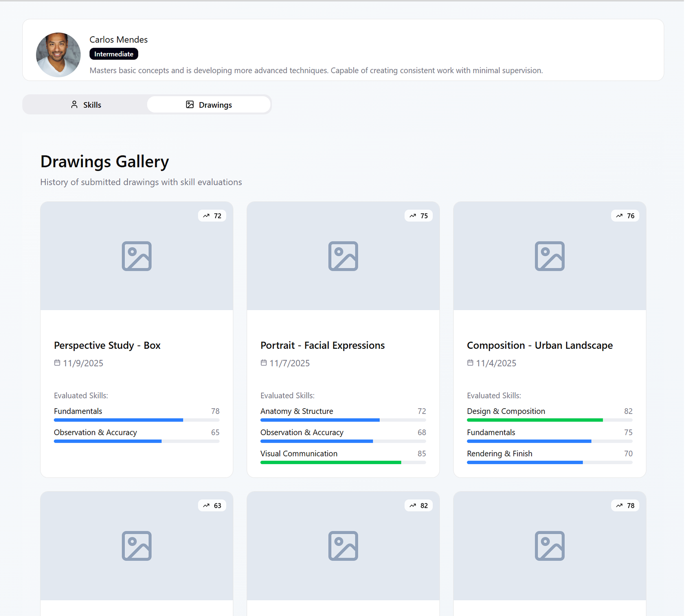The width and height of the screenshot is (685, 616).
Task: Click trending arrow in score 76 badge
Action: [619, 216]
